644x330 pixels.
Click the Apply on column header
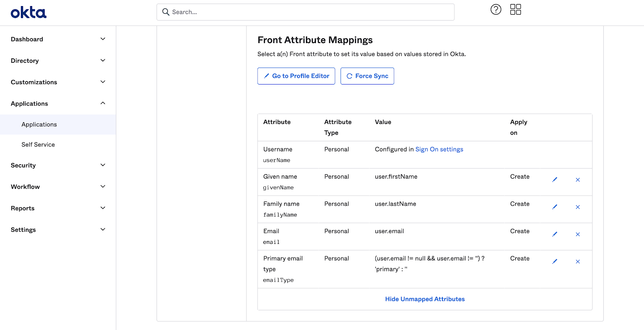518,127
